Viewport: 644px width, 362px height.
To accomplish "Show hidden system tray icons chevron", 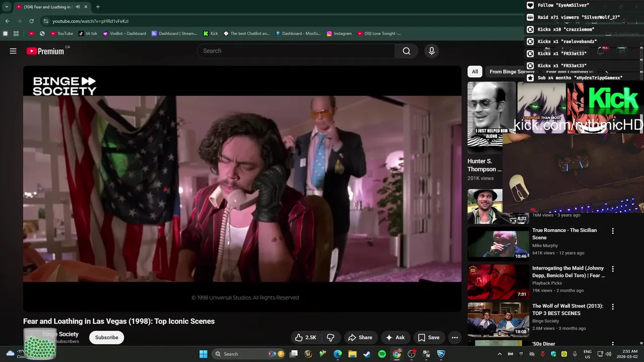I will [500, 354].
